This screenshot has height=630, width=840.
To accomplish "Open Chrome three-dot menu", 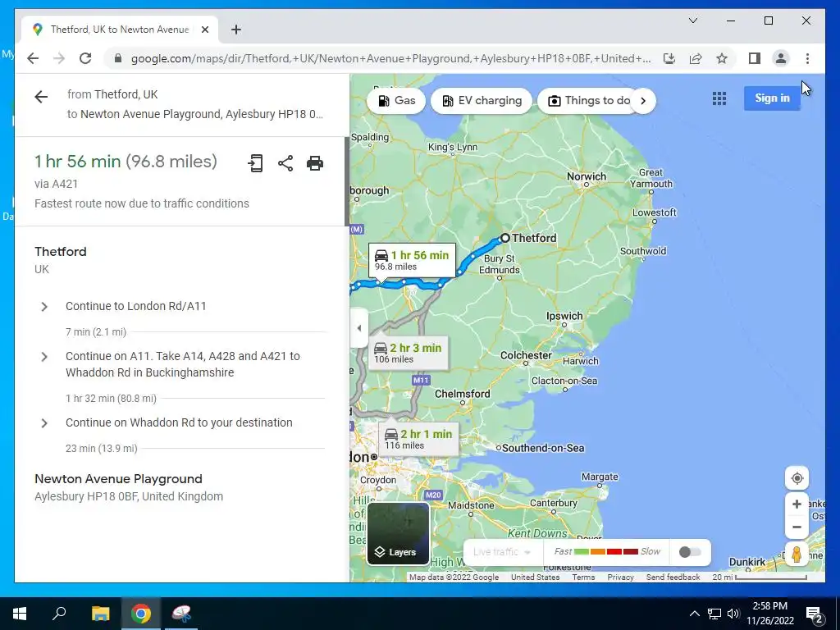I will pos(807,58).
